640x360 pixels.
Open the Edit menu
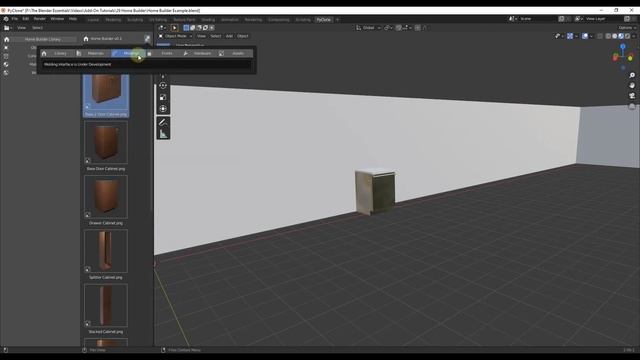click(x=26, y=19)
